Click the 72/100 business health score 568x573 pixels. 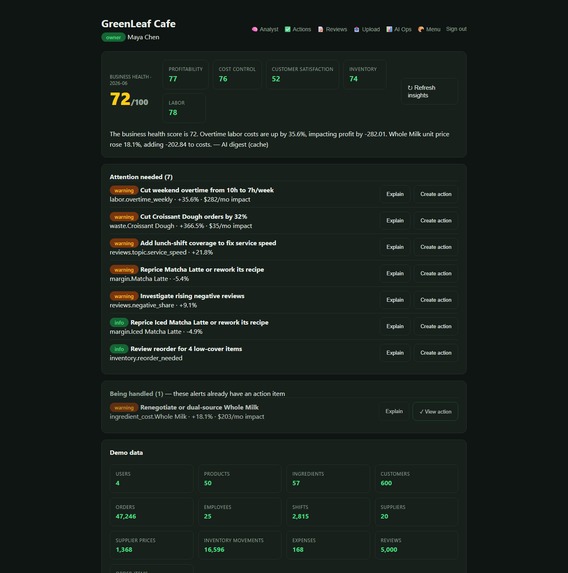click(129, 99)
